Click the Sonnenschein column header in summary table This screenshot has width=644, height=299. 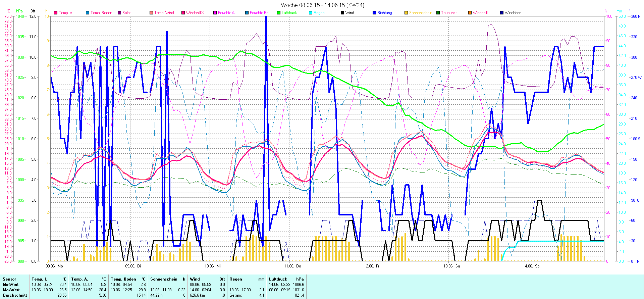click(164, 279)
